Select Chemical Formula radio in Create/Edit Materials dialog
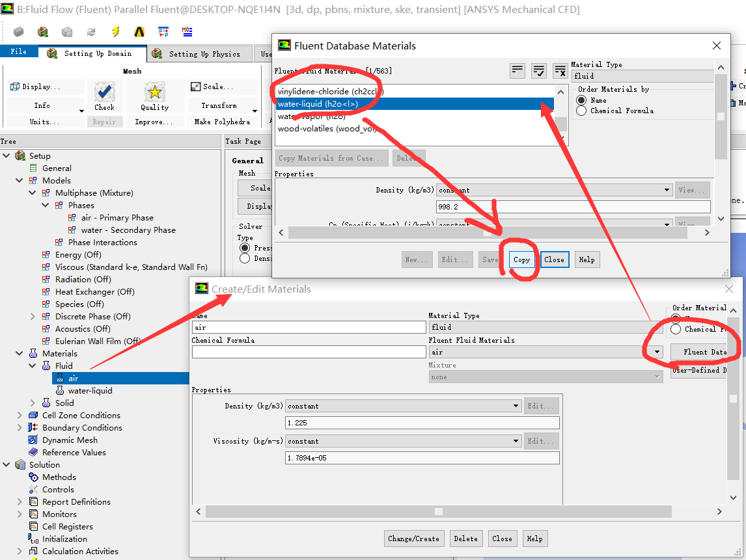 (x=676, y=329)
